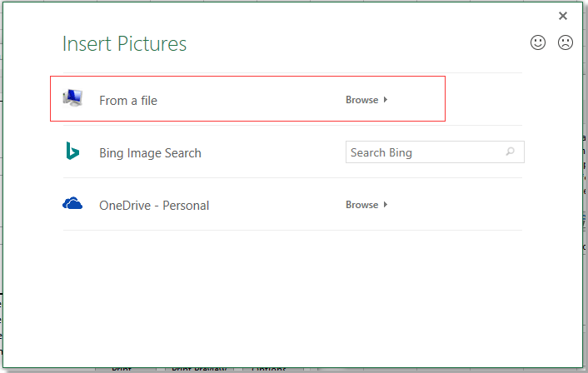Expand the arrow beside OneDrive Browse
This screenshot has height=373, width=588.
(386, 205)
